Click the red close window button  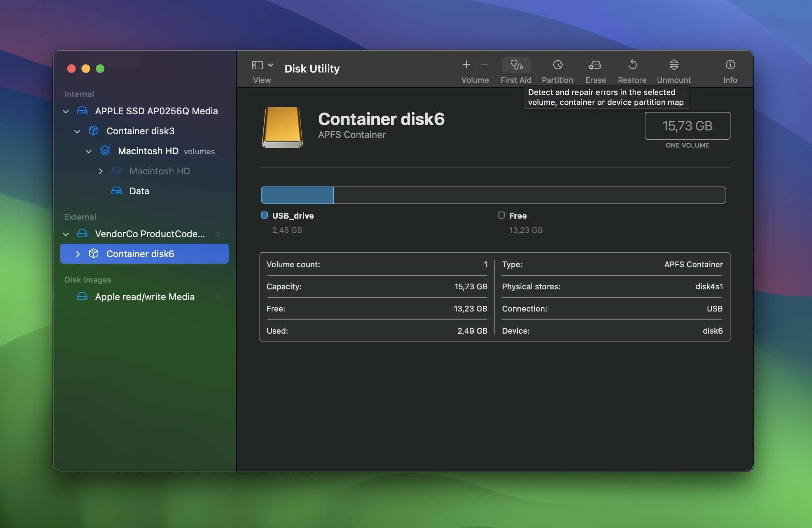[71, 69]
